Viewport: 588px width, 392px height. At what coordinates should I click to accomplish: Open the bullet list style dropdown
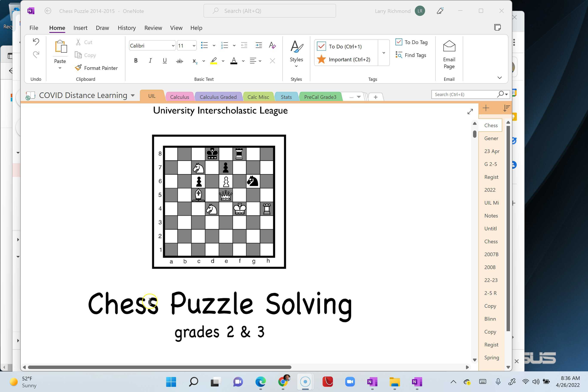214,45
